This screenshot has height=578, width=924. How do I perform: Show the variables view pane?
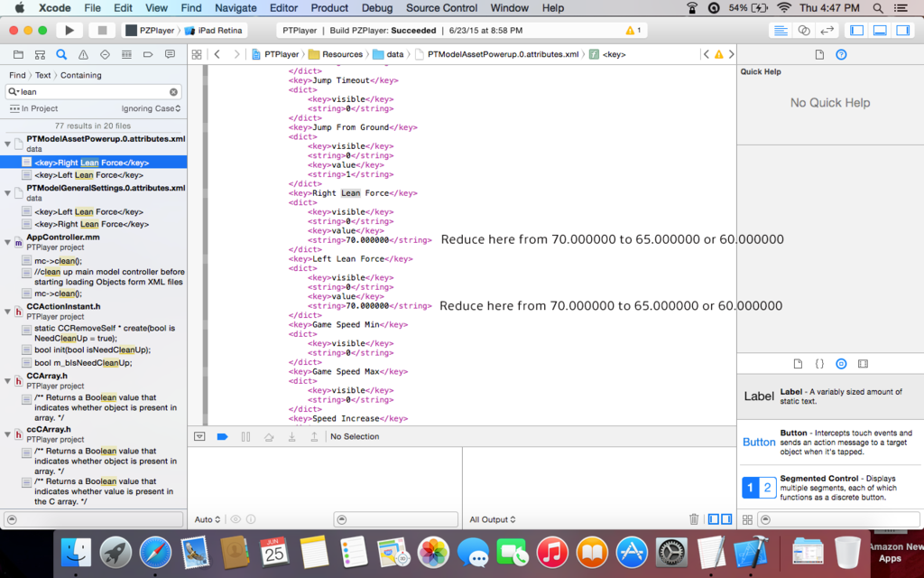pyautogui.click(x=714, y=519)
